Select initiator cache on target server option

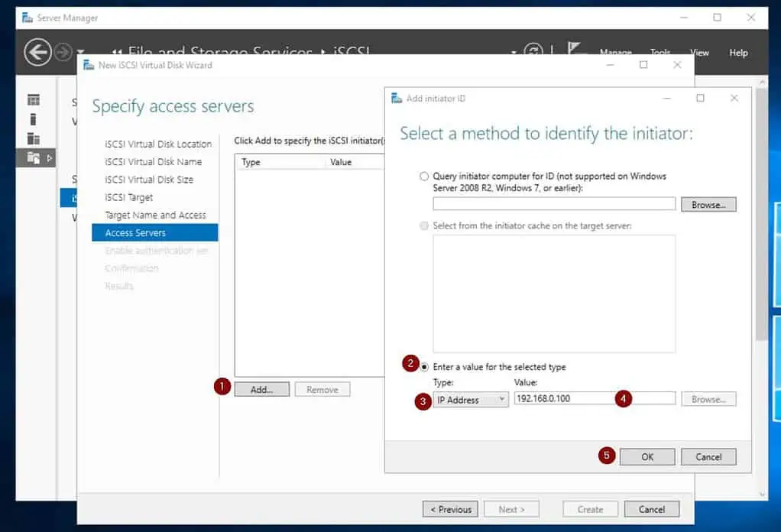pyautogui.click(x=424, y=225)
